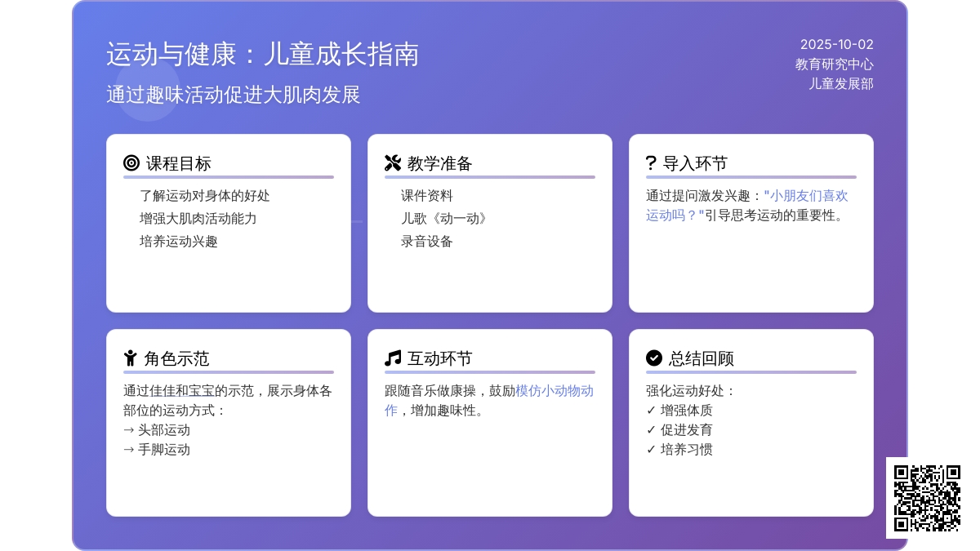Click the 教育研究中心 label

(834, 64)
